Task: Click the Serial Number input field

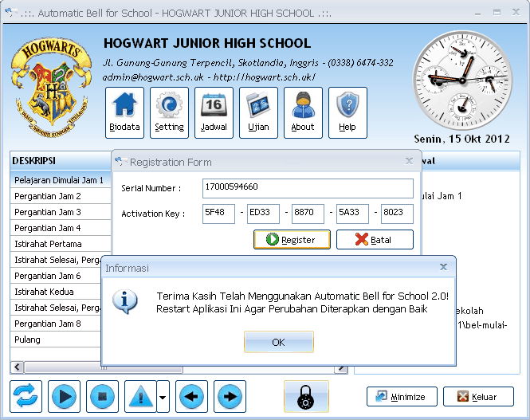Action: (308, 188)
